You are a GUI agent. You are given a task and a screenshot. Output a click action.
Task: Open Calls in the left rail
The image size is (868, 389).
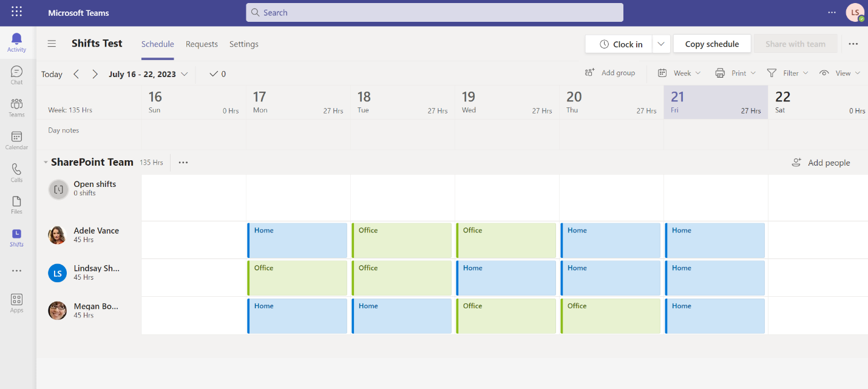(x=16, y=173)
